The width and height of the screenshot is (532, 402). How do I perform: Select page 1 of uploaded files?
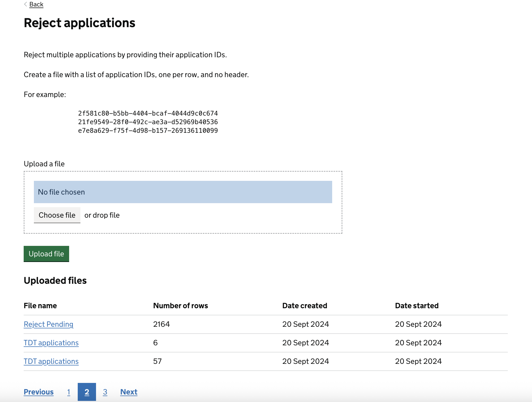69,392
